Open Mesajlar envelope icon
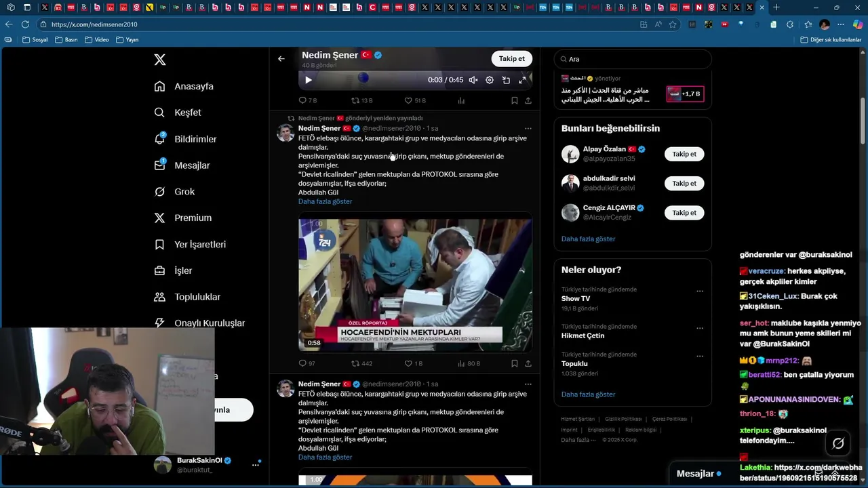868x488 pixels. (x=159, y=165)
